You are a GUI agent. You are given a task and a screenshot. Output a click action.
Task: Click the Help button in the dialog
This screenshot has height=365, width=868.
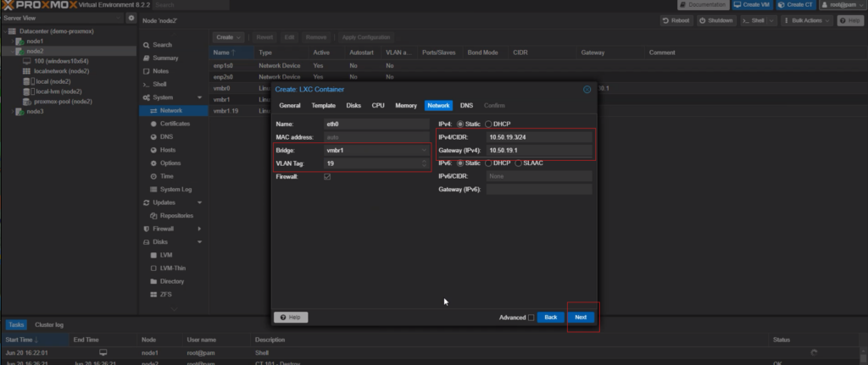(x=291, y=318)
